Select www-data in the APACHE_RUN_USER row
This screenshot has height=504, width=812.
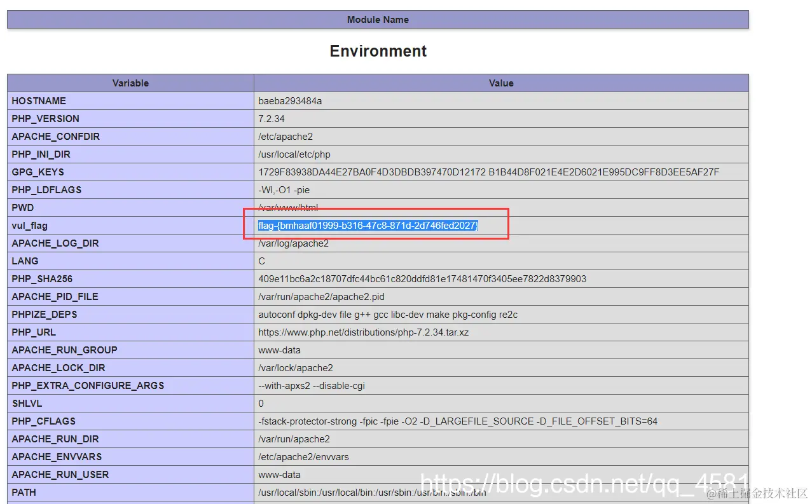[279, 475]
